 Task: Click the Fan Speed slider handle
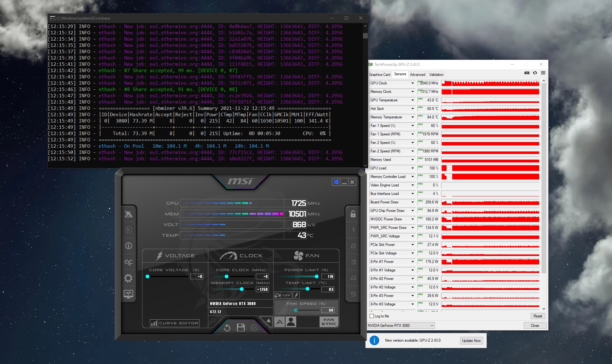pyautogui.click(x=296, y=310)
